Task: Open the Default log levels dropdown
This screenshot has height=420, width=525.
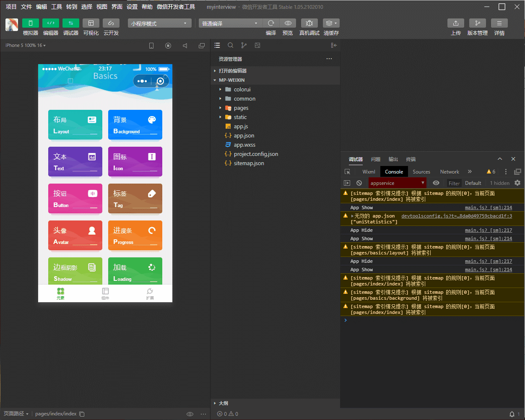Action: 473,183
